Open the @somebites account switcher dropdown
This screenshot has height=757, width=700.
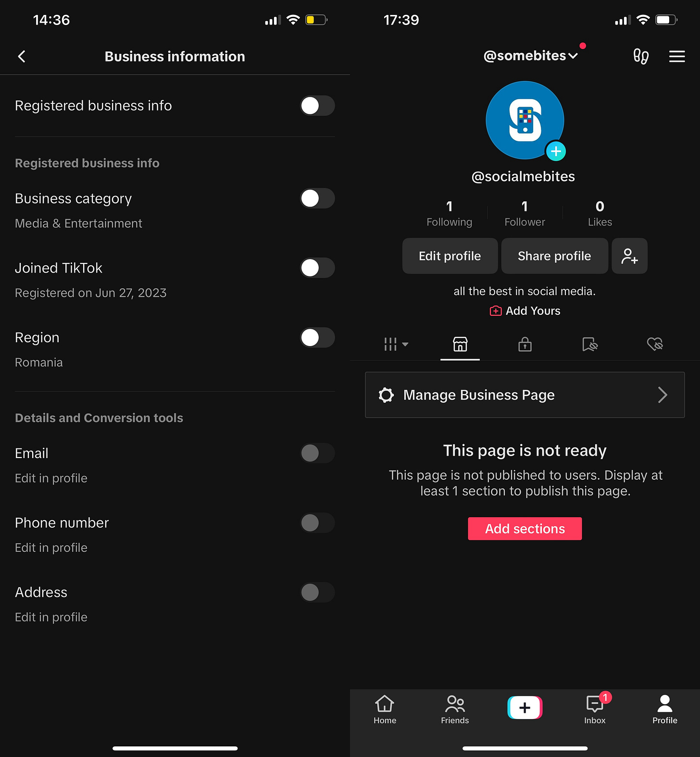pos(530,56)
